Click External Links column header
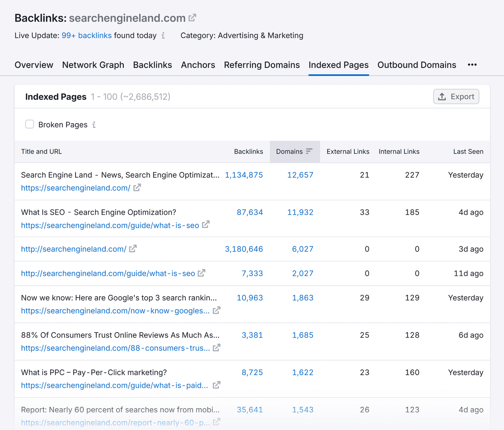 click(348, 151)
